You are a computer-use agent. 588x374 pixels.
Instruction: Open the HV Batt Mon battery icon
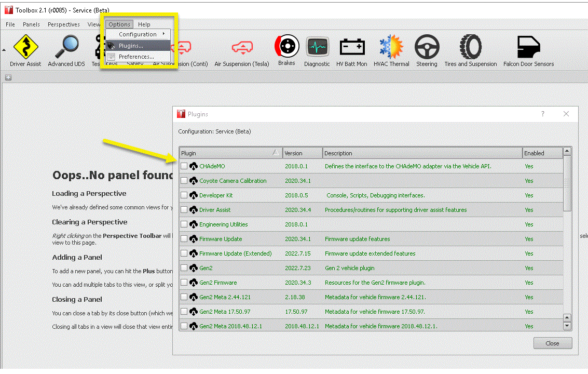[352, 48]
